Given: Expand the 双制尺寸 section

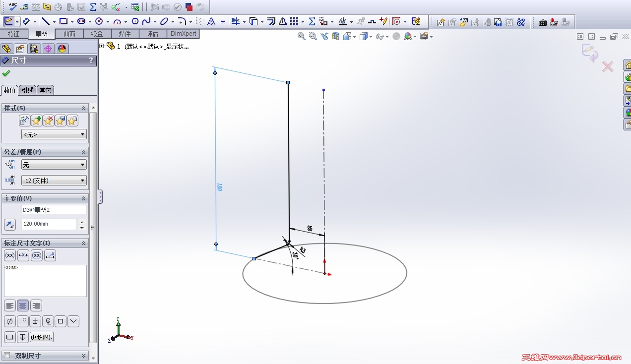Looking at the screenshot, I should (83, 356).
